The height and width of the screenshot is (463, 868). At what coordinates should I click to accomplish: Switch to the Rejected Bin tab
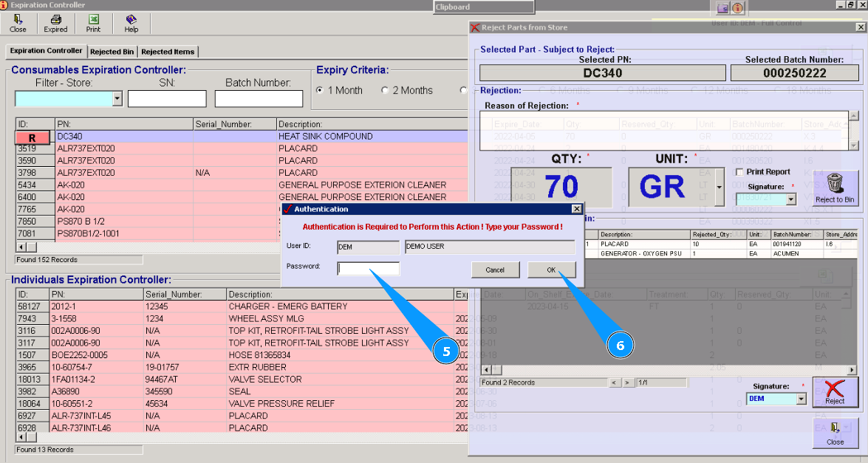(112, 52)
